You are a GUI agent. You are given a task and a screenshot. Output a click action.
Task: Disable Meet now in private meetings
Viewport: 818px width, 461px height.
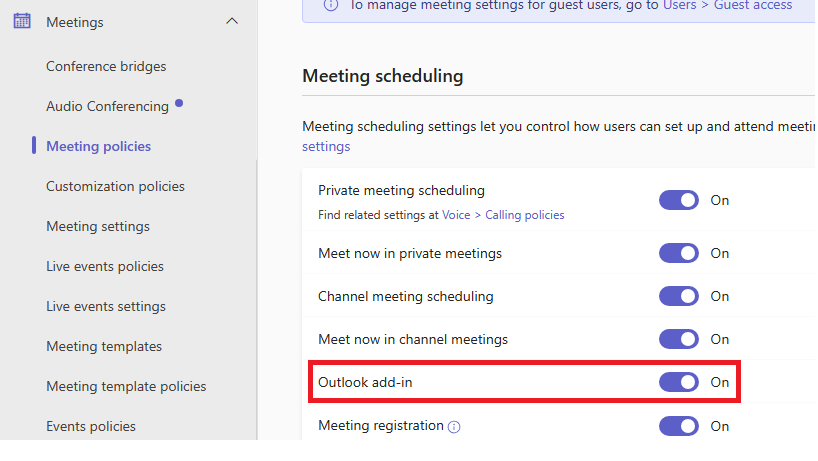[678, 253]
